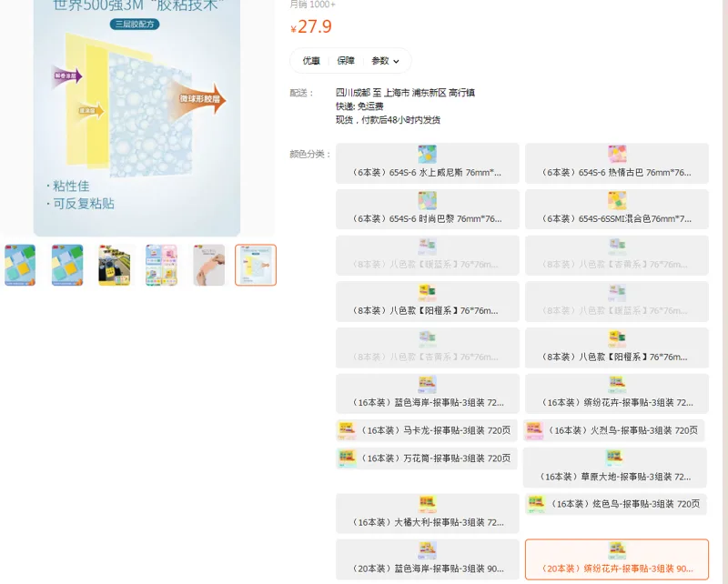View the car dashboard sticky note thumbnail
Screen dimensions: 728x584
pyautogui.click(x=115, y=265)
